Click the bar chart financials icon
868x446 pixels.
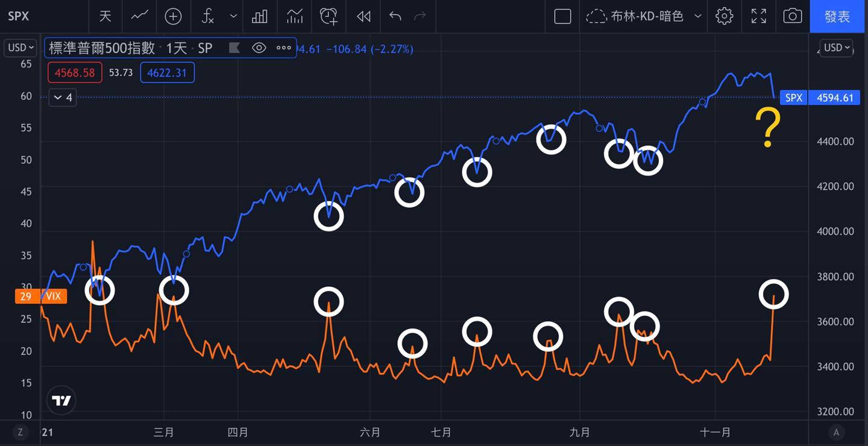[260, 16]
